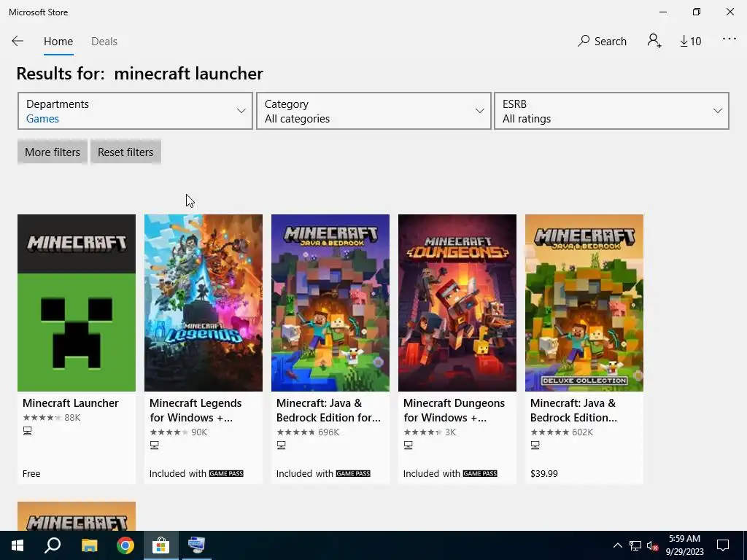Go back with the back arrow
The height and width of the screenshot is (560, 747).
click(x=18, y=41)
